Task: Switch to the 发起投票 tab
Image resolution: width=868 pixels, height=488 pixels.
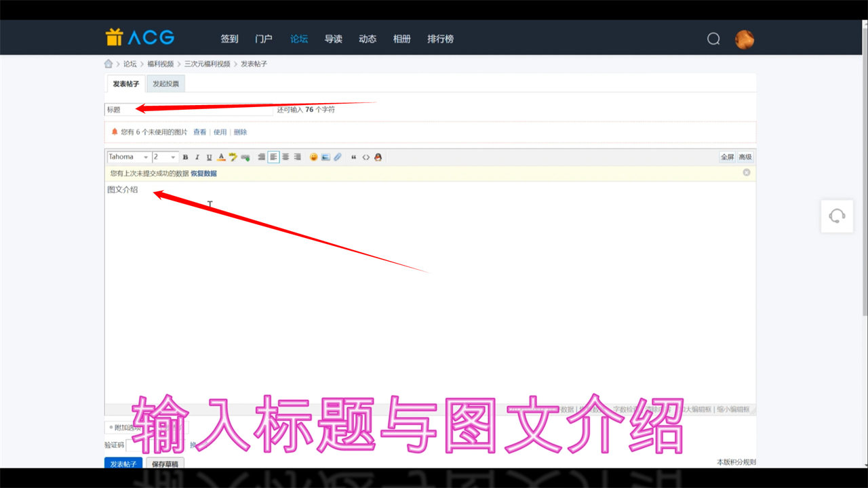Action: (x=165, y=84)
